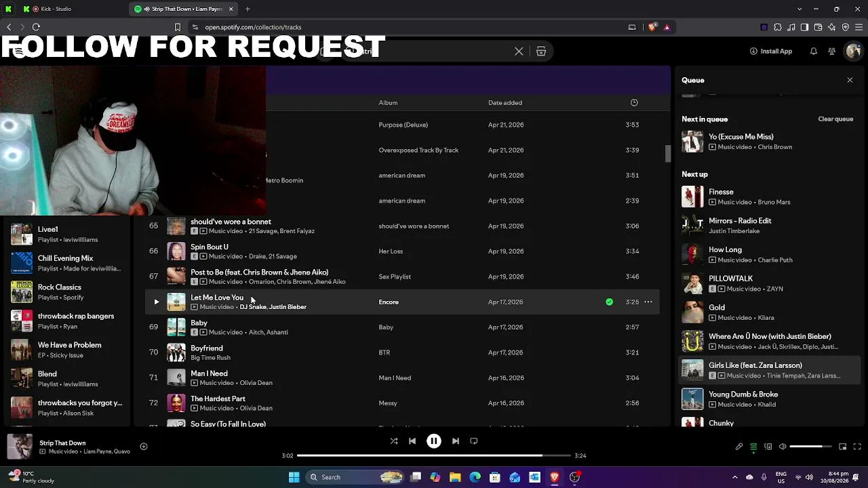Close the Strip That Down browser tab

point(231,9)
